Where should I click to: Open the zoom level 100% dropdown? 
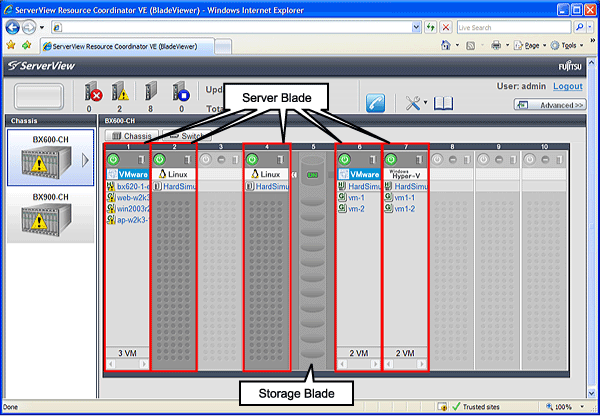582,407
